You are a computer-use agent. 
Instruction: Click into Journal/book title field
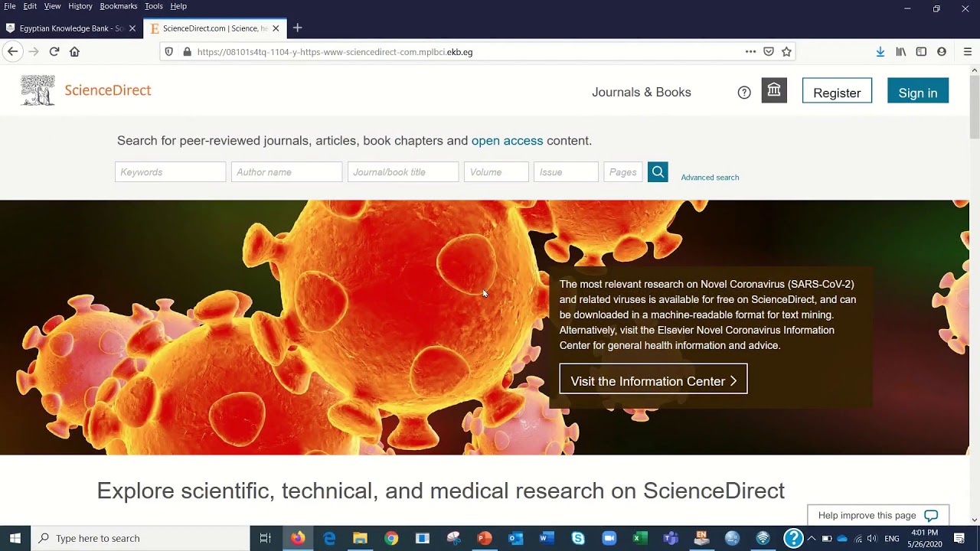(403, 172)
